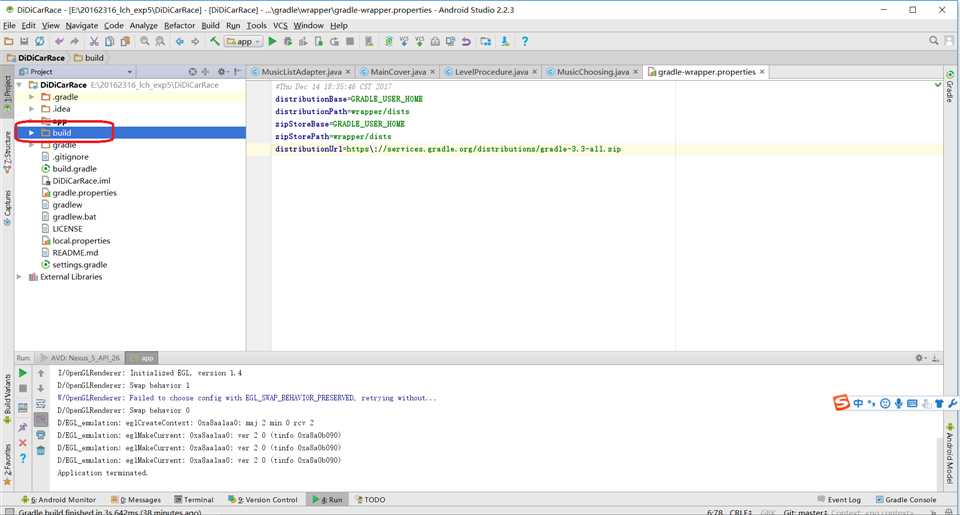Click scroll-from-source target icon in Project panel
This screenshot has width=960, height=515.
point(192,72)
